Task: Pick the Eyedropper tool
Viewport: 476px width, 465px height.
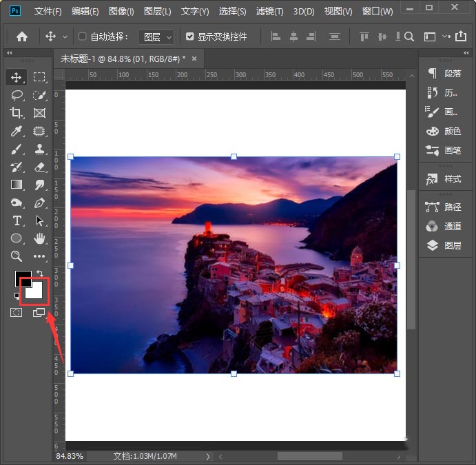Action: tap(17, 131)
